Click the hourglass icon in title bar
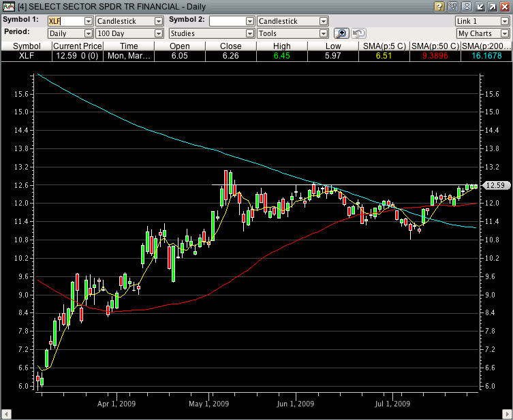513x420 pixels. 467,6
